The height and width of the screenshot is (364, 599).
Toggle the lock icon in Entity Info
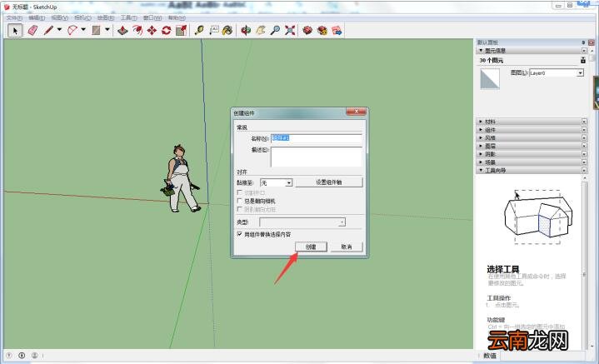583,60
